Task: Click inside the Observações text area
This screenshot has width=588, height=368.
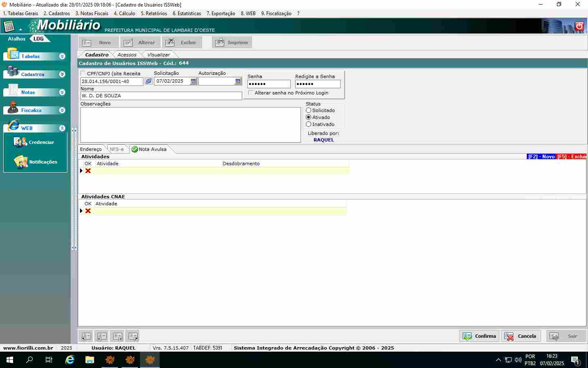Action: [190, 125]
